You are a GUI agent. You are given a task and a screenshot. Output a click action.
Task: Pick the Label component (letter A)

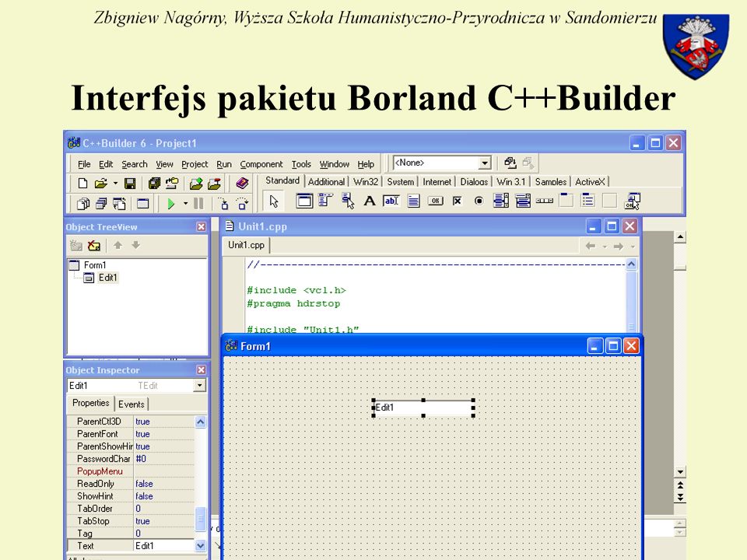369,201
